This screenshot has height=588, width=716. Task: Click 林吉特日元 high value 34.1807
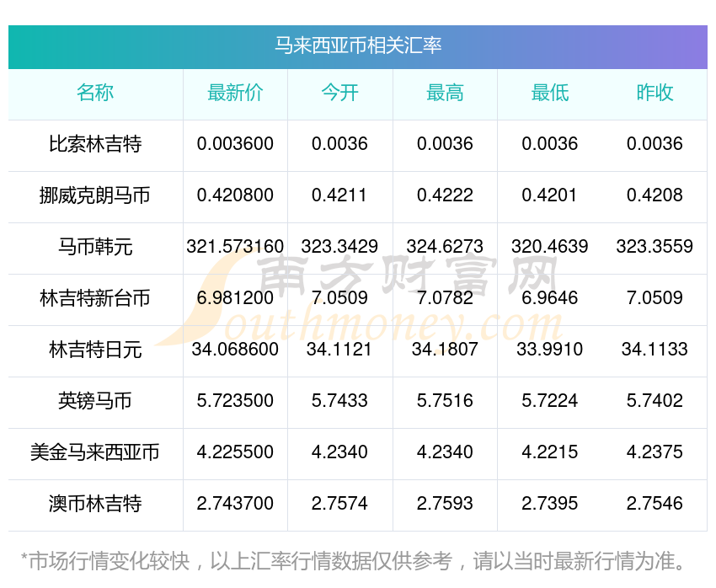pos(445,350)
